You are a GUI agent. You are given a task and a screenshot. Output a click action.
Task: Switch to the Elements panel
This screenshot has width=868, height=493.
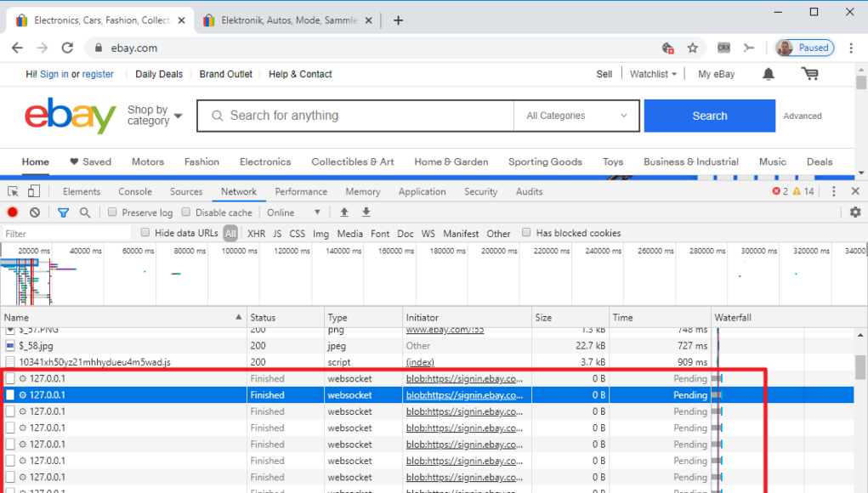point(82,192)
